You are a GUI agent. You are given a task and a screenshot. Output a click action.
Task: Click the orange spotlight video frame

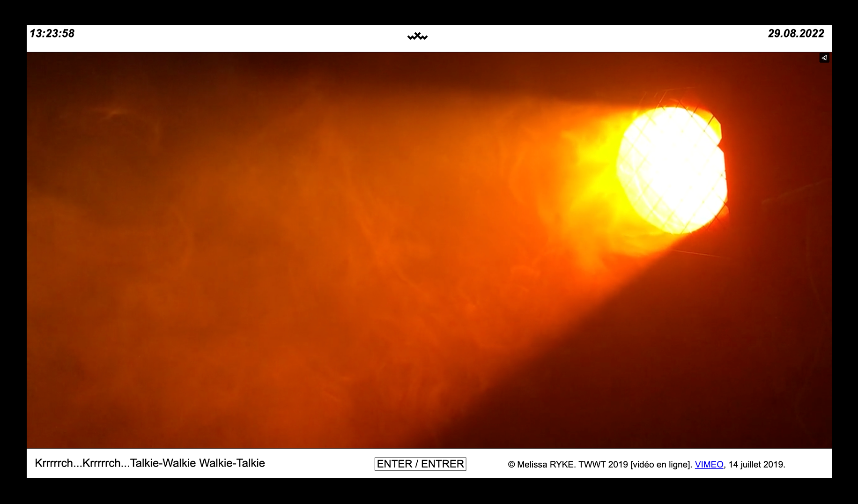pos(429,250)
